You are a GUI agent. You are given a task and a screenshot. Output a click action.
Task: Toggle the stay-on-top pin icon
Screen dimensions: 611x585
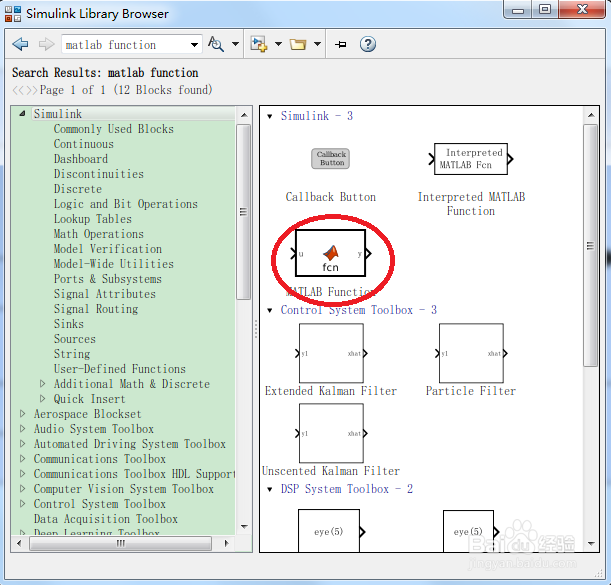(341, 44)
